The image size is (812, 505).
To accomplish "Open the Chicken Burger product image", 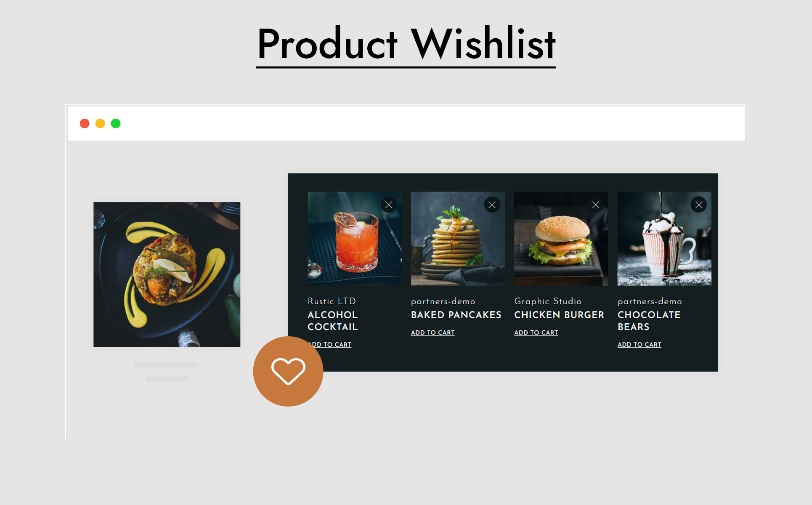I will click(561, 239).
